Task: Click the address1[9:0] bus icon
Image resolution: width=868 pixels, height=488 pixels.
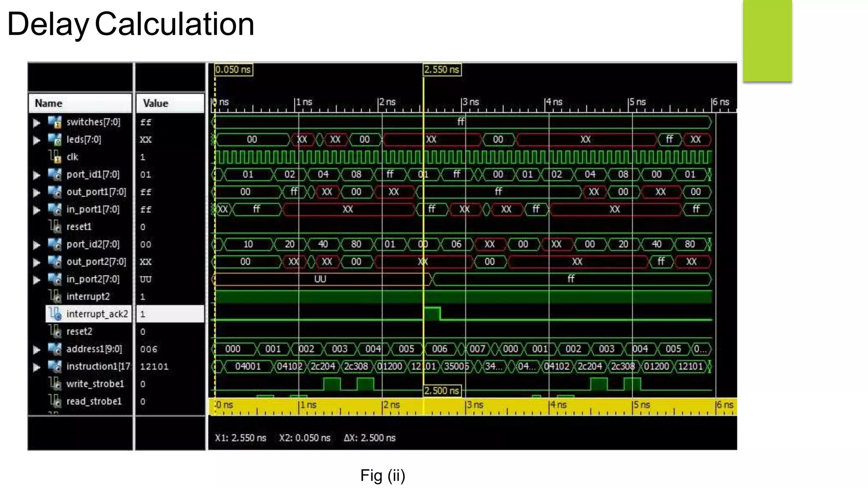Action: 54,349
